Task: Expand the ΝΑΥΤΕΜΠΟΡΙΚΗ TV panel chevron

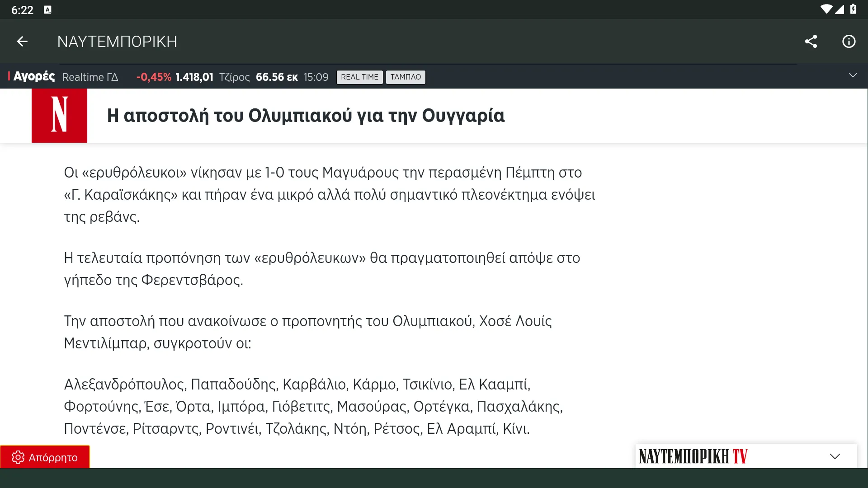Action: tap(835, 456)
